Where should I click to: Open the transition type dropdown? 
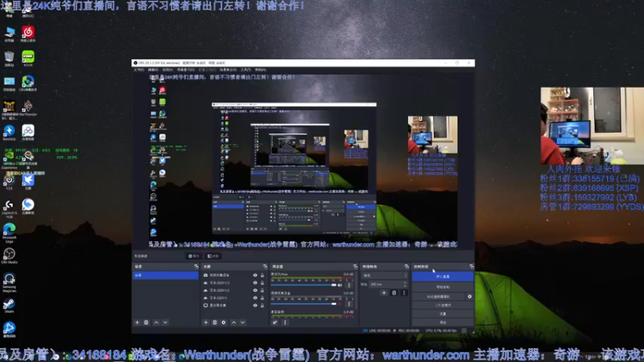coord(385,275)
